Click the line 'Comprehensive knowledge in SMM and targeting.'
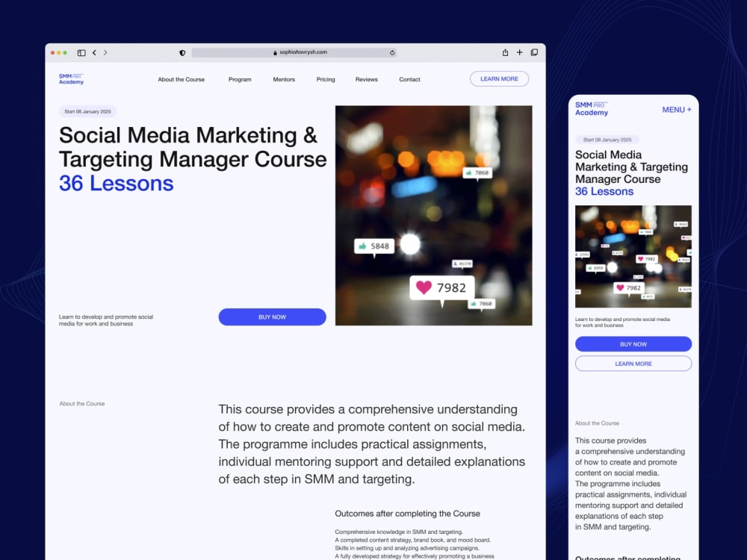747x560 pixels. 399,532
